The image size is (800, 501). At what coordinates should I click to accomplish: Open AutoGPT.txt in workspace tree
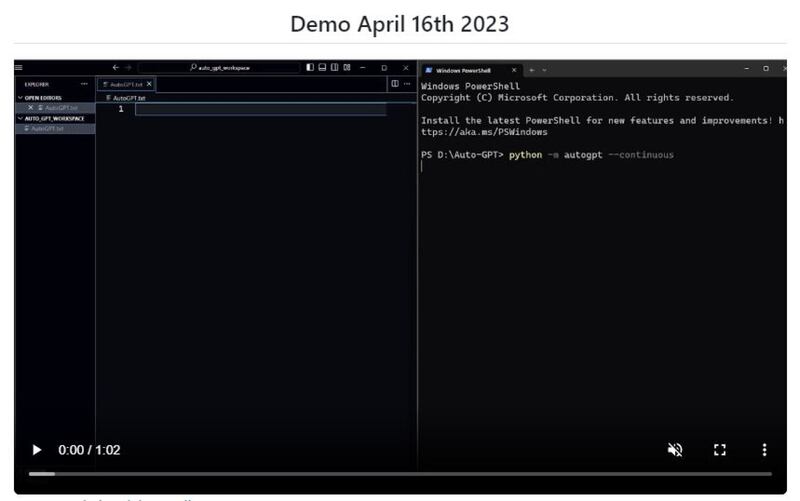pos(46,129)
